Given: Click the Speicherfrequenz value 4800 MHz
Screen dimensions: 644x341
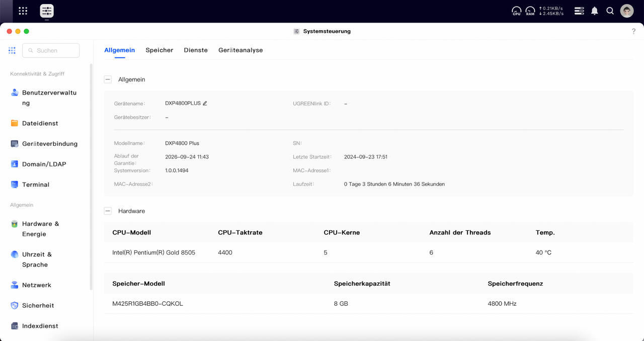Looking at the screenshot, I should point(502,304).
